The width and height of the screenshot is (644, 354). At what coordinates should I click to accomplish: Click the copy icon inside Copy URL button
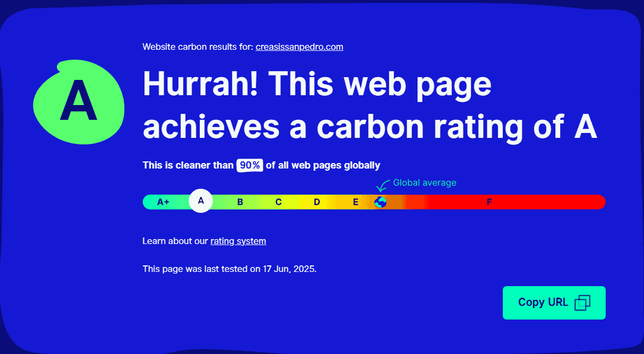583,303
